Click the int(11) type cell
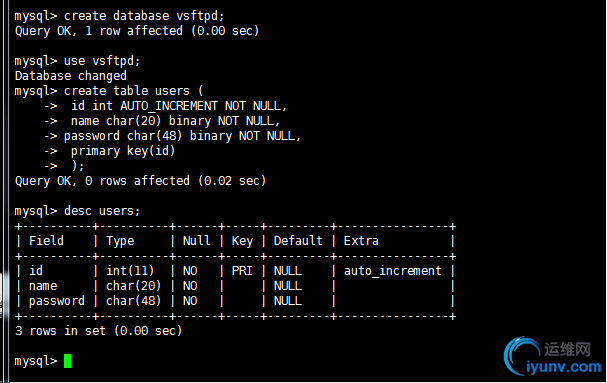Image resolution: width=607 pixels, height=383 pixels. tap(130, 271)
